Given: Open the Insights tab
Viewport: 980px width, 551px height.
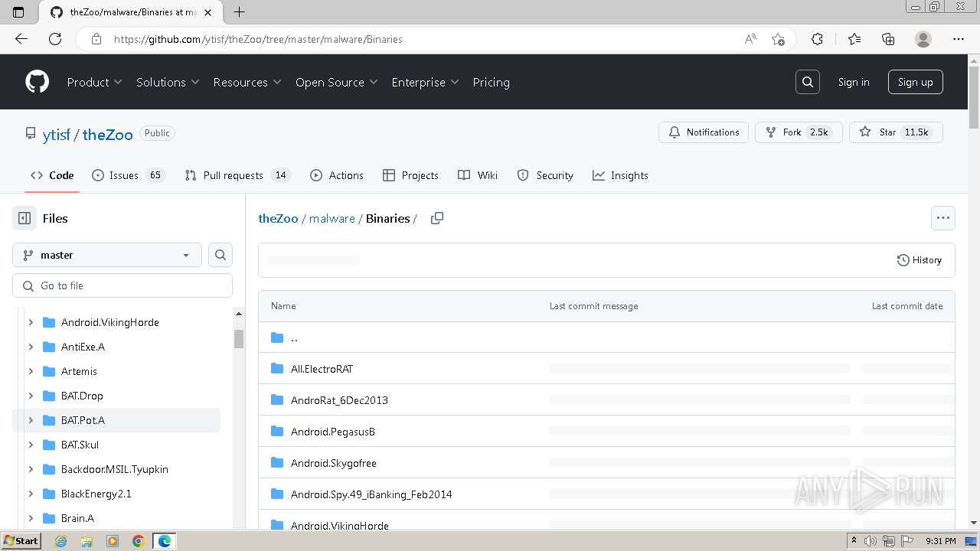Looking at the screenshot, I should 620,175.
